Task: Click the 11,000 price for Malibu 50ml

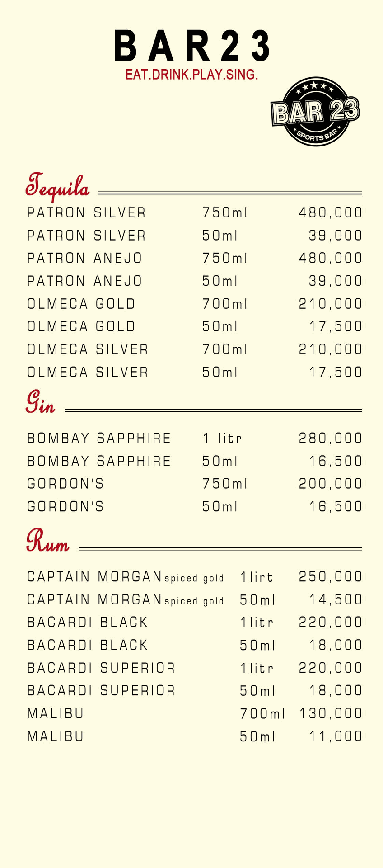Action: (336, 736)
